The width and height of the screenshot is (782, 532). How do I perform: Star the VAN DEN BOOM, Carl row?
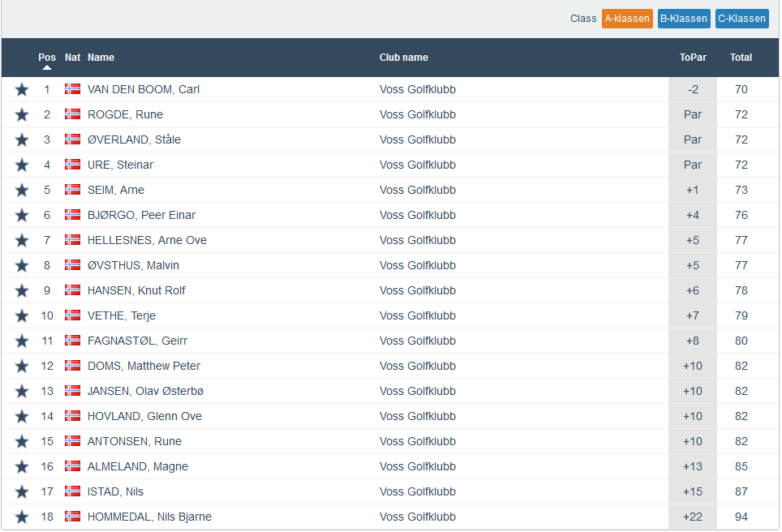point(22,90)
